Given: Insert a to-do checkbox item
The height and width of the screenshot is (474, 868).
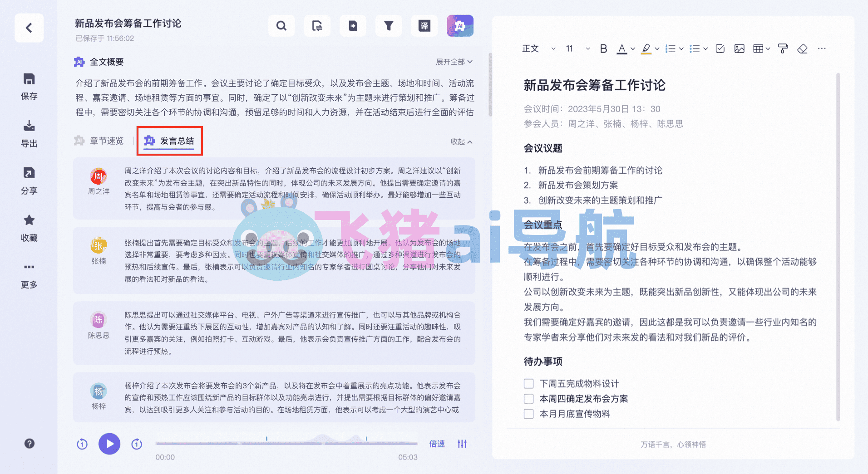Looking at the screenshot, I should click(720, 49).
